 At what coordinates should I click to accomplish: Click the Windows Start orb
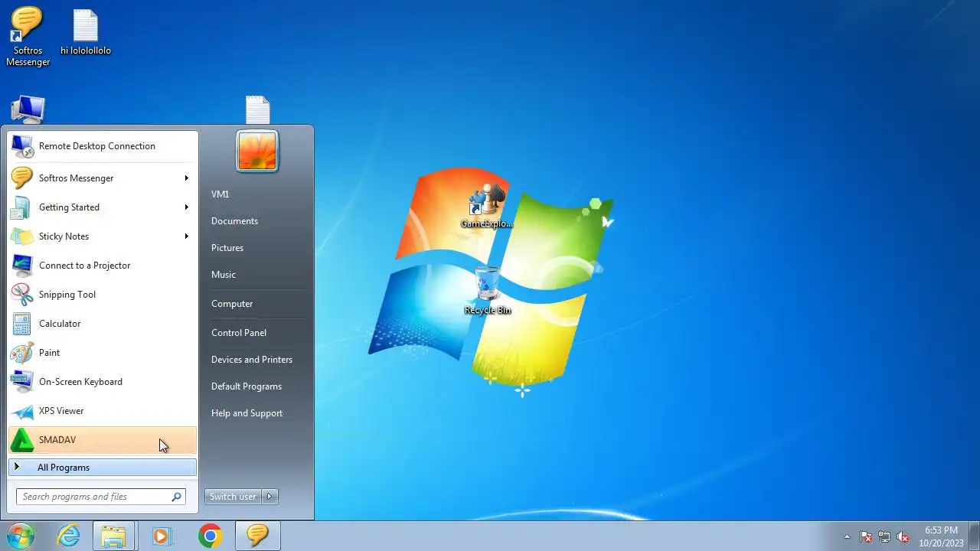click(19, 536)
